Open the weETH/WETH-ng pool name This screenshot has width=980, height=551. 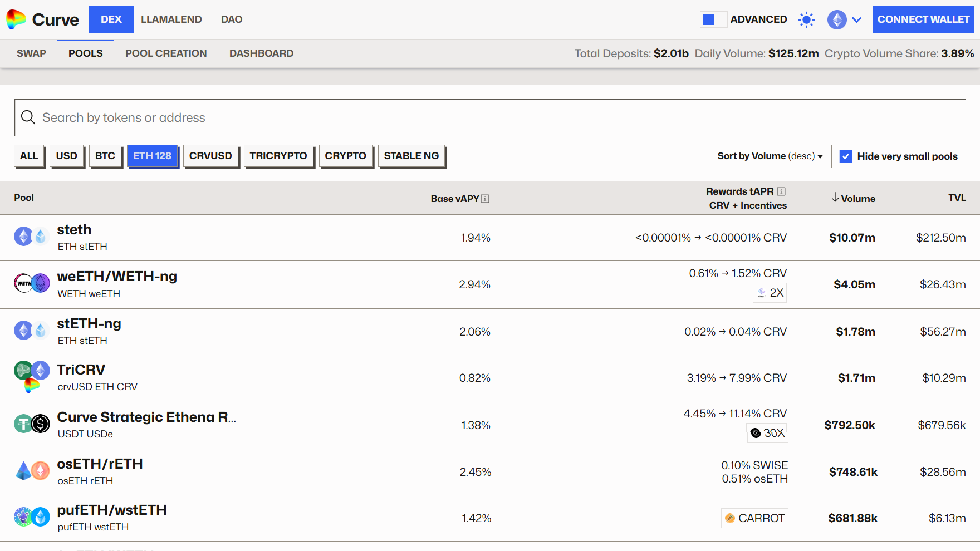pyautogui.click(x=117, y=276)
